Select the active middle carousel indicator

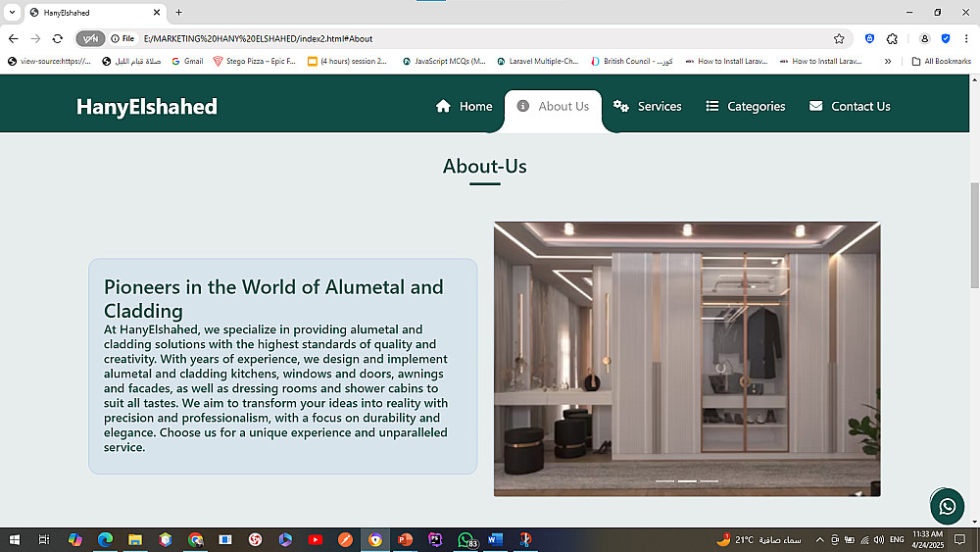[x=687, y=481]
